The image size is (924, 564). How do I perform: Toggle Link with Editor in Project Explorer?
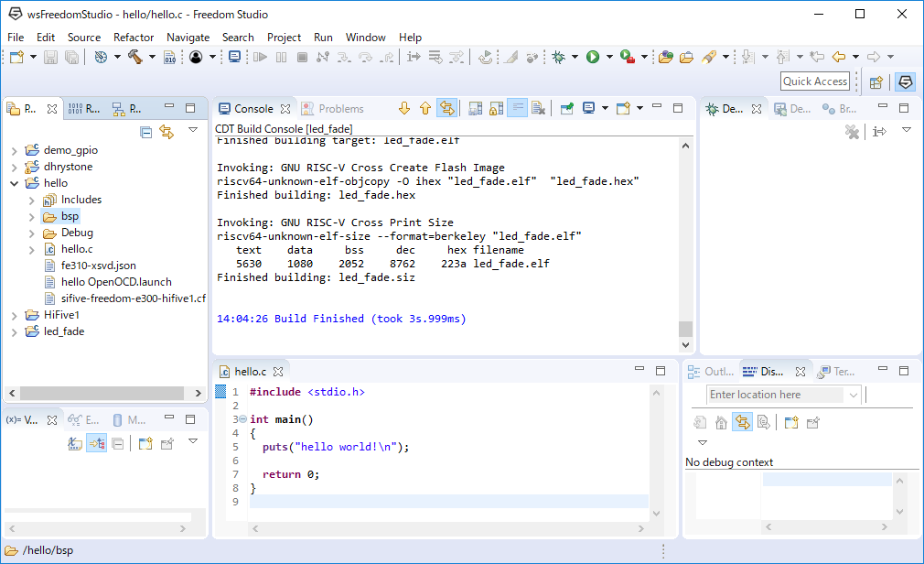click(x=167, y=132)
